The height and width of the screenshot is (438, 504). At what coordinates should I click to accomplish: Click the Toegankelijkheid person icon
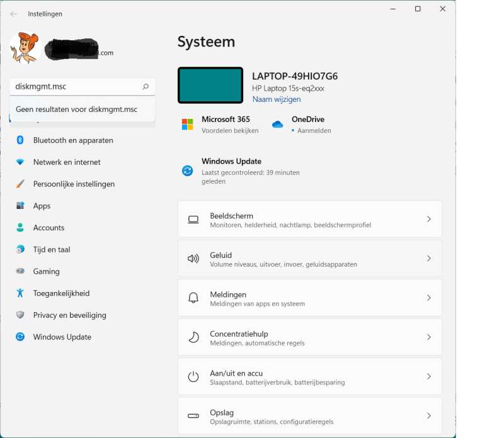[20, 293]
